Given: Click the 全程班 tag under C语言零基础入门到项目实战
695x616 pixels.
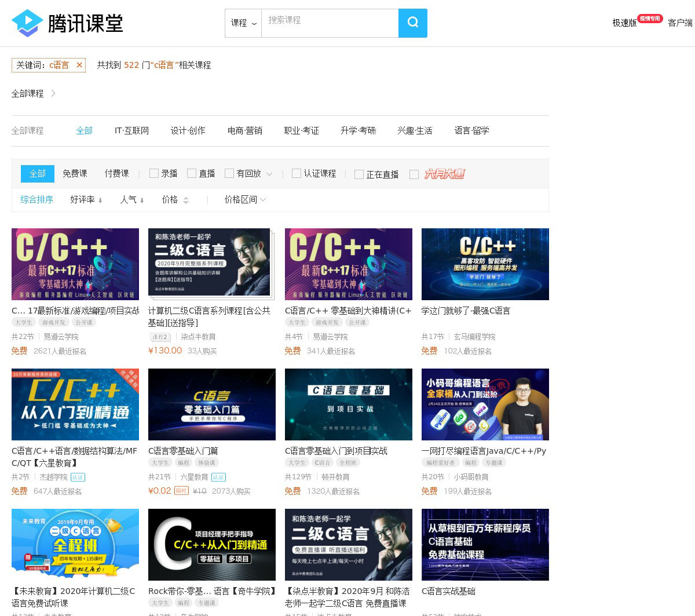Looking at the screenshot, I should (x=348, y=462).
